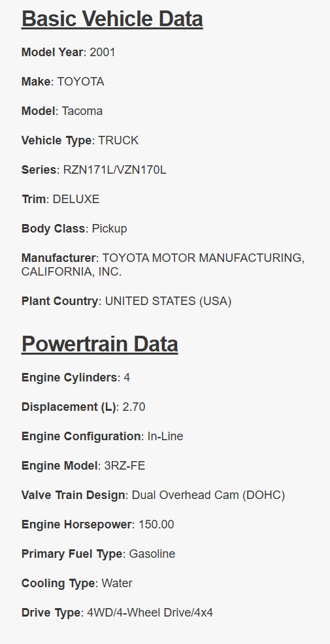Image resolution: width=330 pixels, height=644 pixels.
Task: Click the Engine Cylinders label
Action: [x=69, y=378]
